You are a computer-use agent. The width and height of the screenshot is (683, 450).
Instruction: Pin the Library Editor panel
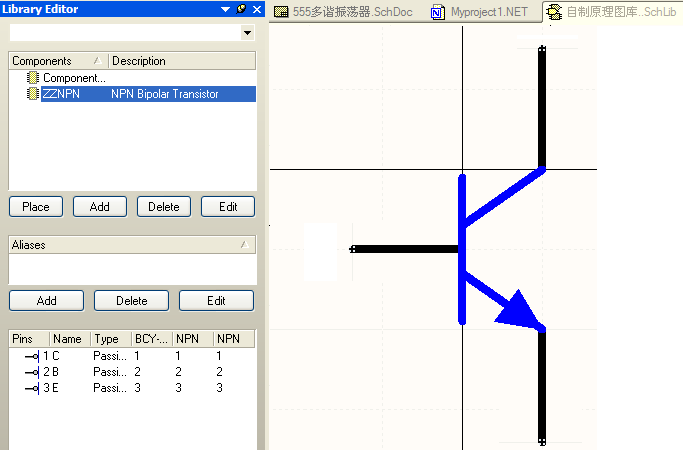241,9
